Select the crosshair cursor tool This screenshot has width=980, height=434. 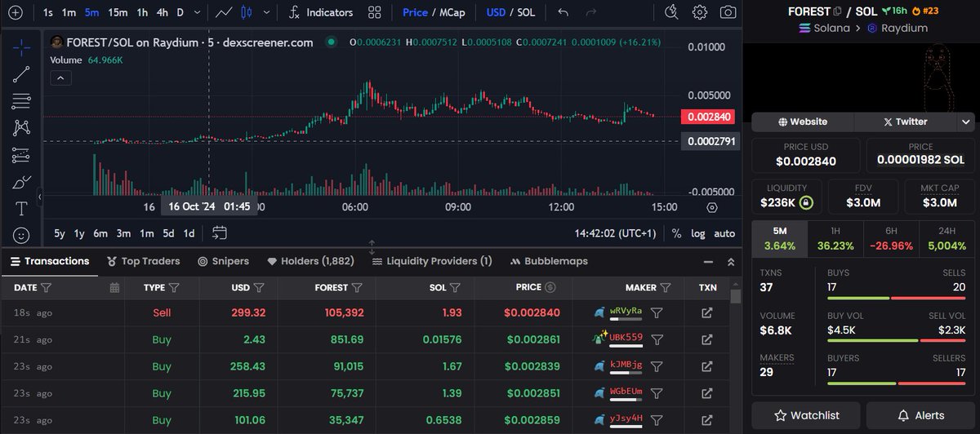21,47
